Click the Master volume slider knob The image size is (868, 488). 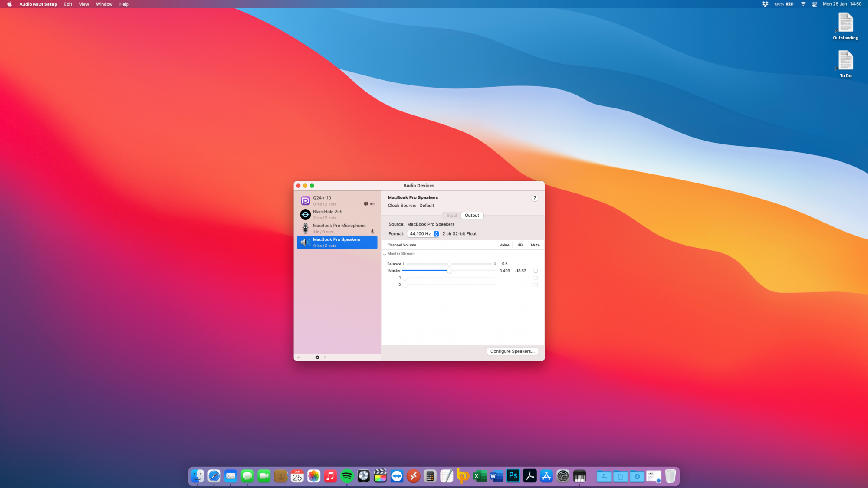tap(449, 271)
